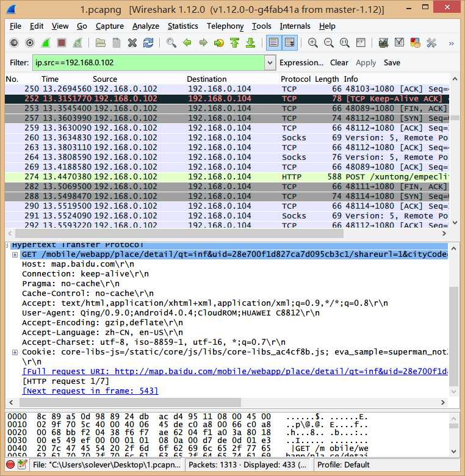Click the stop capture red square icon
Image resolution: width=465 pixels, height=476 pixels.
click(x=62, y=43)
